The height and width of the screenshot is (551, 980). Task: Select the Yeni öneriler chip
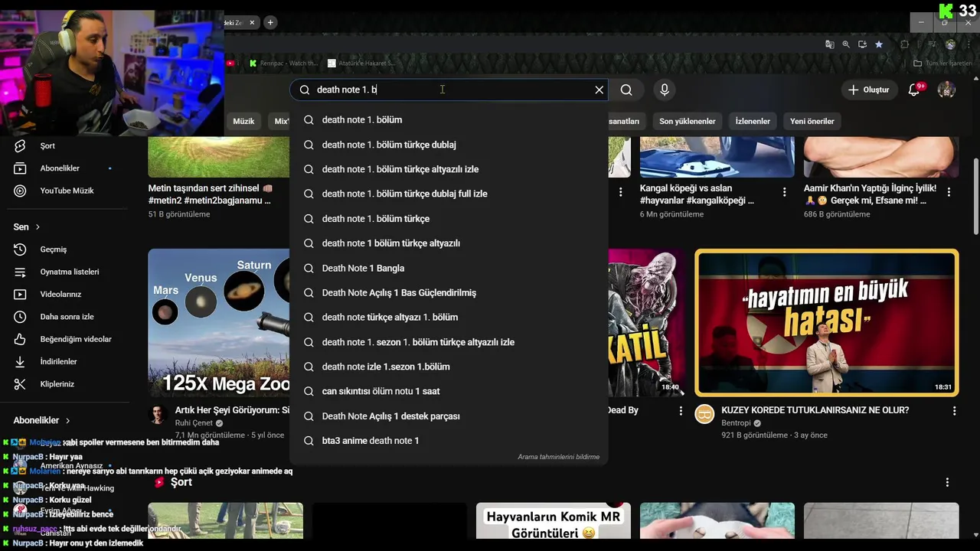coord(812,121)
